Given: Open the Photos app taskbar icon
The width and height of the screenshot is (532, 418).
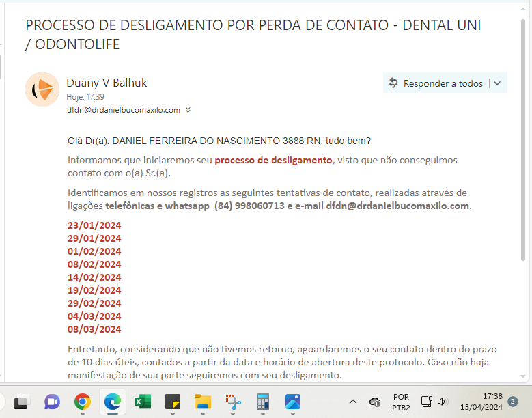Looking at the screenshot, I should [x=293, y=402].
